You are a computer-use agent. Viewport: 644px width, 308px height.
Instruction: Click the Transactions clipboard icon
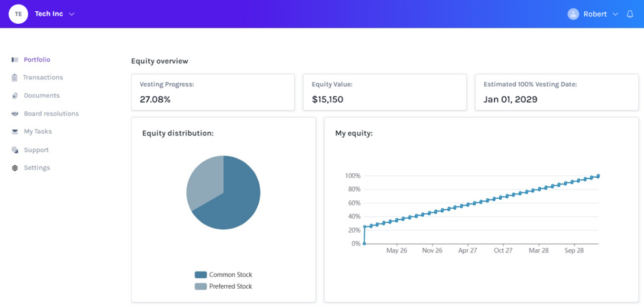[x=15, y=77]
